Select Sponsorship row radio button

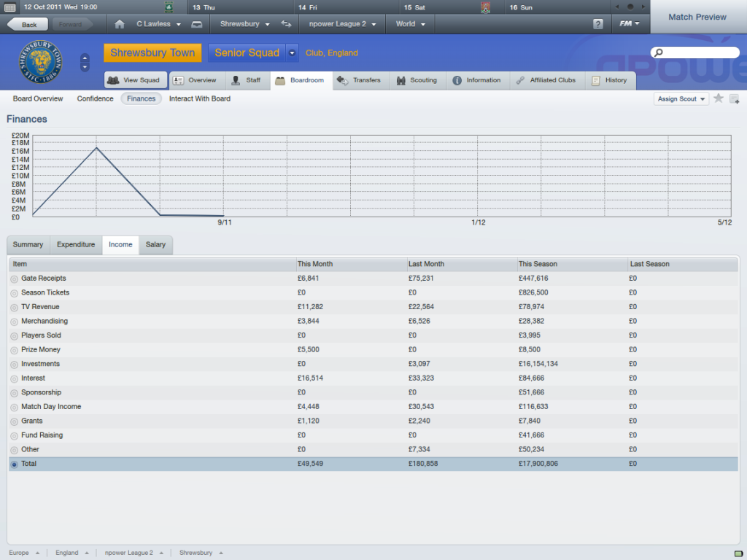click(x=15, y=393)
